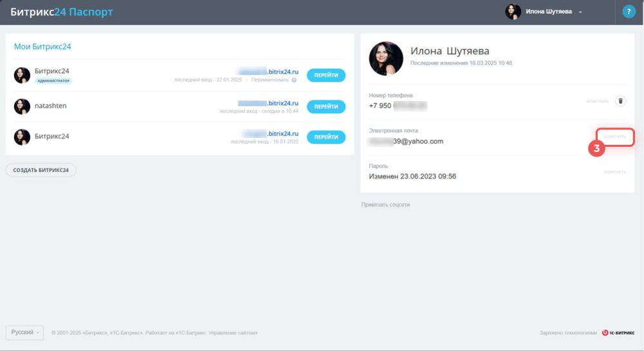Click the Битрикс24 Паспорт logo
This screenshot has height=351, width=644.
[62, 12]
